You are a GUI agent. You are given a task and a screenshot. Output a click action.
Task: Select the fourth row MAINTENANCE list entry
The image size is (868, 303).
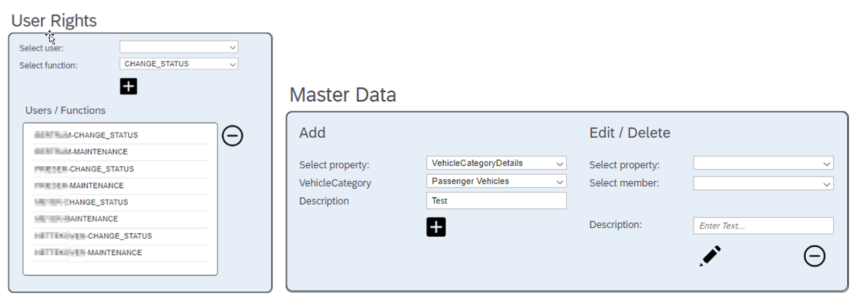point(120,186)
